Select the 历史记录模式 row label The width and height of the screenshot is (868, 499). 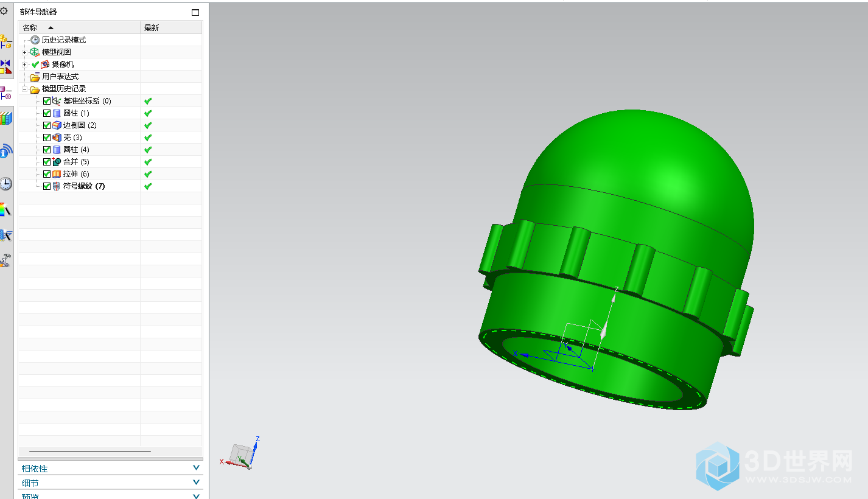coord(64,40)
